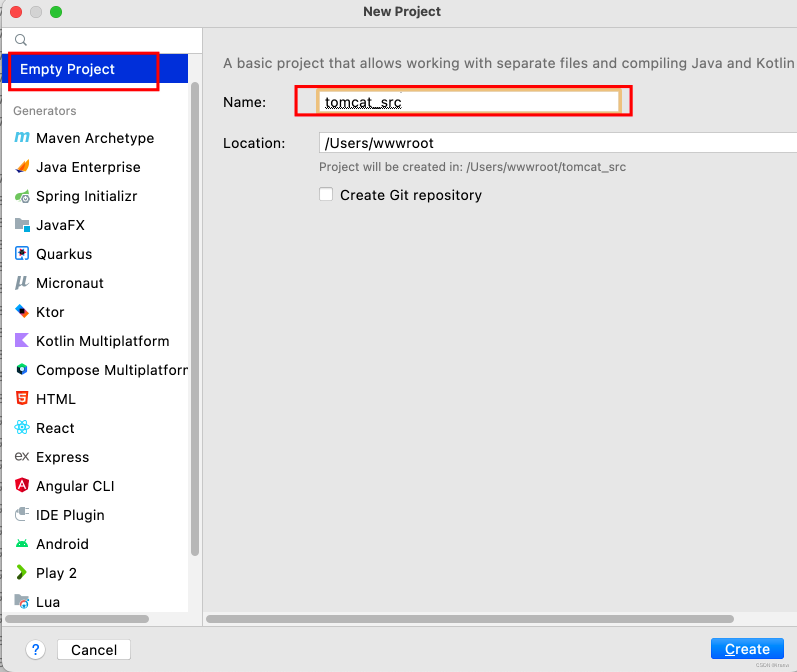This screenshot has height=672, width=797.
Task: Click the Micronaut mu icon
Action: pos(22,283)
